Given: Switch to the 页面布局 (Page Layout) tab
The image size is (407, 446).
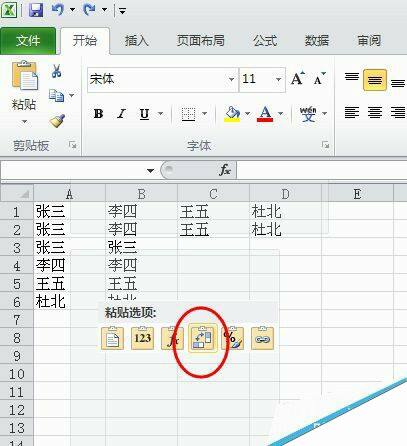Looking at the screenshot, I should point(200,41).
